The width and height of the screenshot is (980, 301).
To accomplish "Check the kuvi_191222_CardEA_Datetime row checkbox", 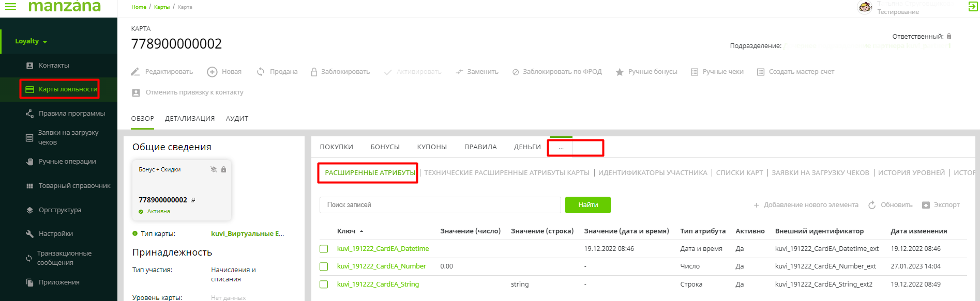I will pos(324,249).
